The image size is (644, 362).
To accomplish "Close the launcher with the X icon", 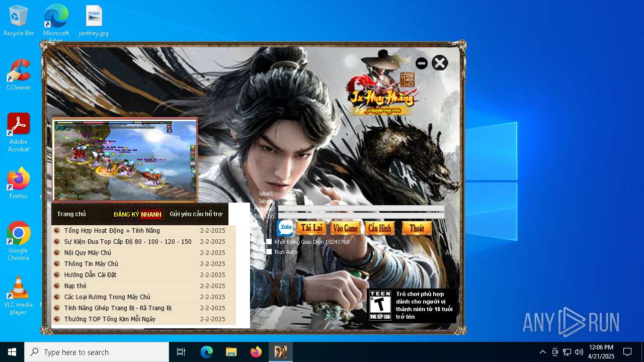I will click(x=440, y=63).
